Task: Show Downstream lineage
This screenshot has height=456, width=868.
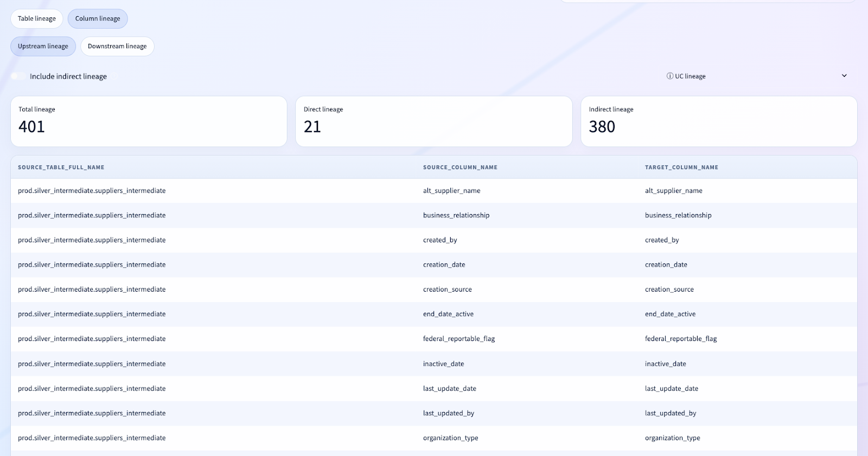Action: [x=117, y=47]
